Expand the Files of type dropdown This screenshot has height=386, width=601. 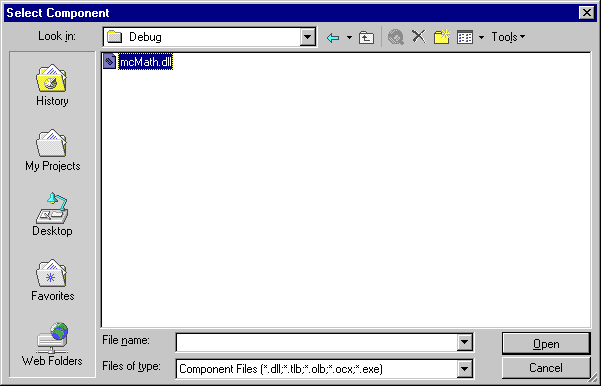pos(464,369)
